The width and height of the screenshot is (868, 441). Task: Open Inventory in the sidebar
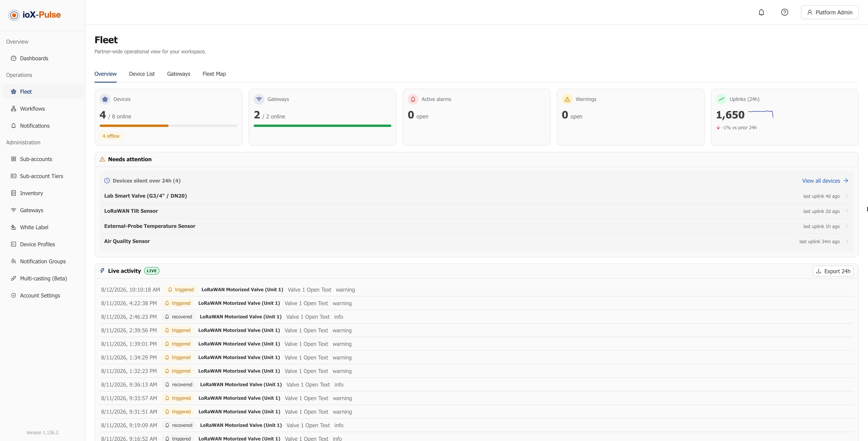point(42,193)
